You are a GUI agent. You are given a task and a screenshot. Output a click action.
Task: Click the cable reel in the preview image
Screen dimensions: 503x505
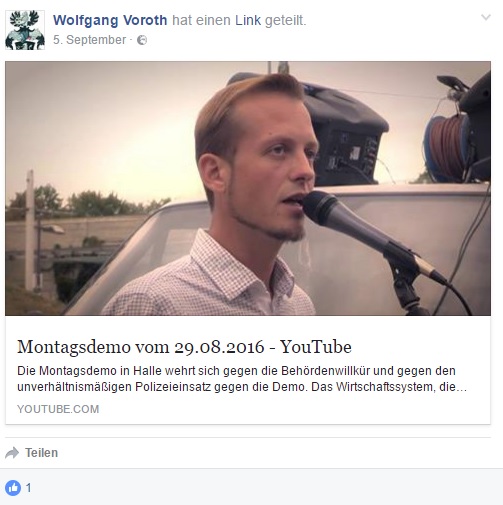[x=448, y=148]
